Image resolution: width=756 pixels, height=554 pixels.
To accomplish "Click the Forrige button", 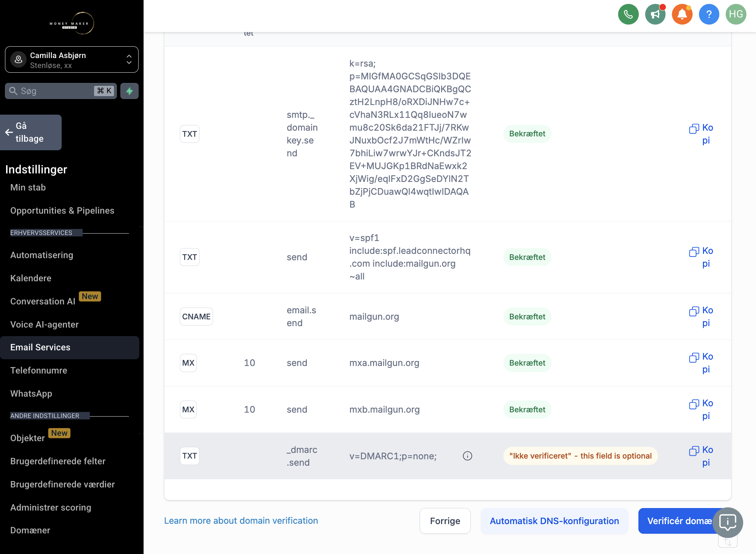I will coord(445,521).
